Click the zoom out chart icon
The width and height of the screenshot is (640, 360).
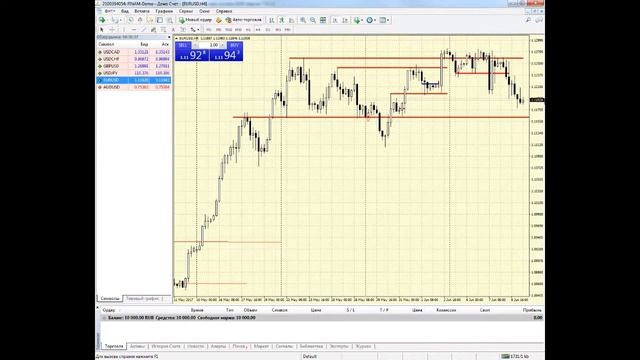coord(313,20)
